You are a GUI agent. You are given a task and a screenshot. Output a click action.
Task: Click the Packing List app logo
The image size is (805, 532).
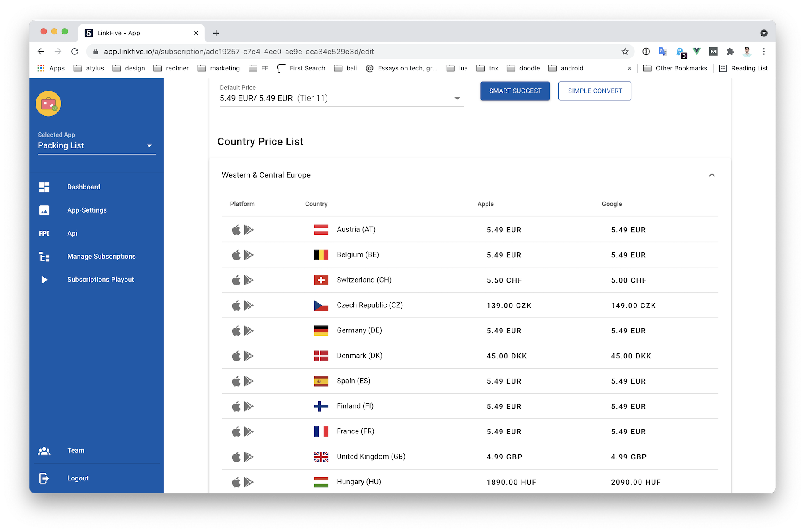(x=48, y=104)
